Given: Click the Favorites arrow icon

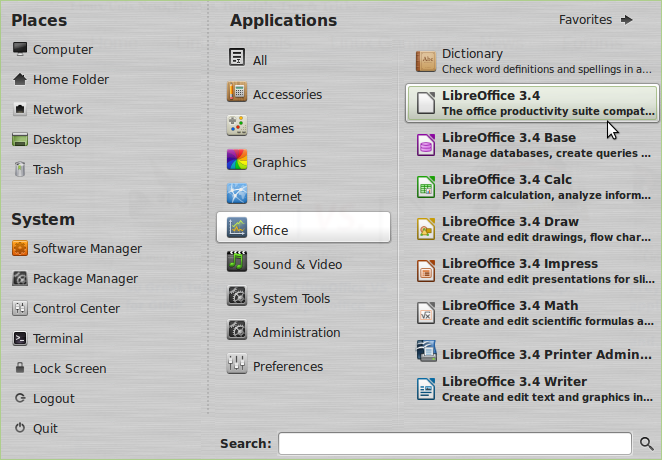Looking at the screenshot, I should click(627, 19).
